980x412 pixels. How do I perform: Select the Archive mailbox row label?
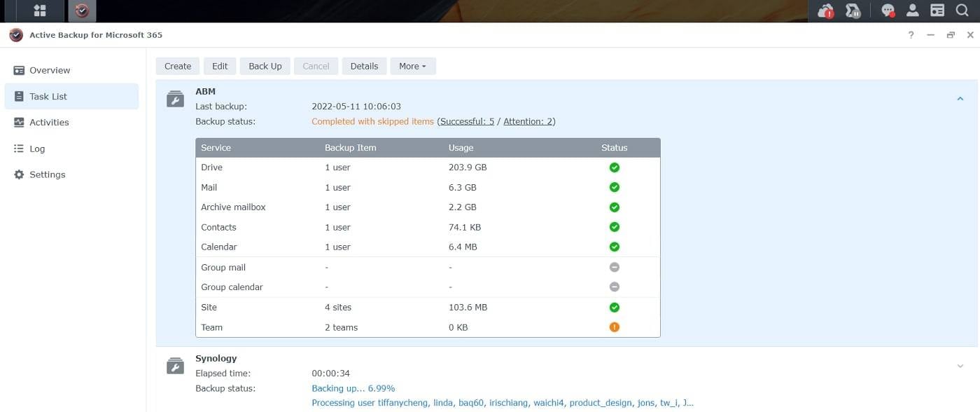tap(233, 207)
